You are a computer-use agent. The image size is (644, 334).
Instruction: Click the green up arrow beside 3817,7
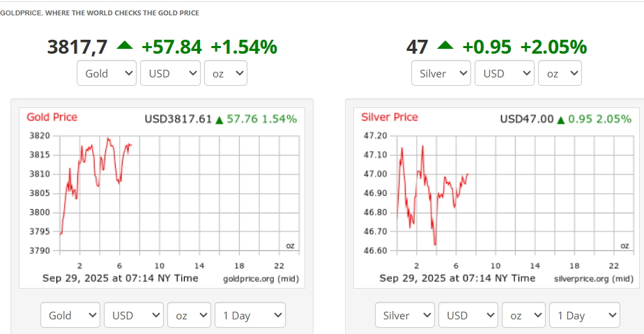[125, 46]
